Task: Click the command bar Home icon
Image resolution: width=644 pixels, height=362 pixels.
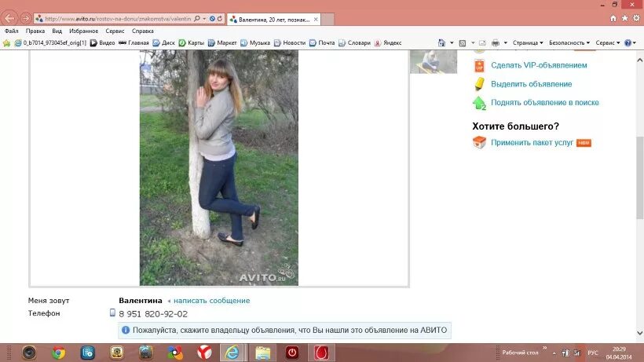Action: (x=441, y=42)
